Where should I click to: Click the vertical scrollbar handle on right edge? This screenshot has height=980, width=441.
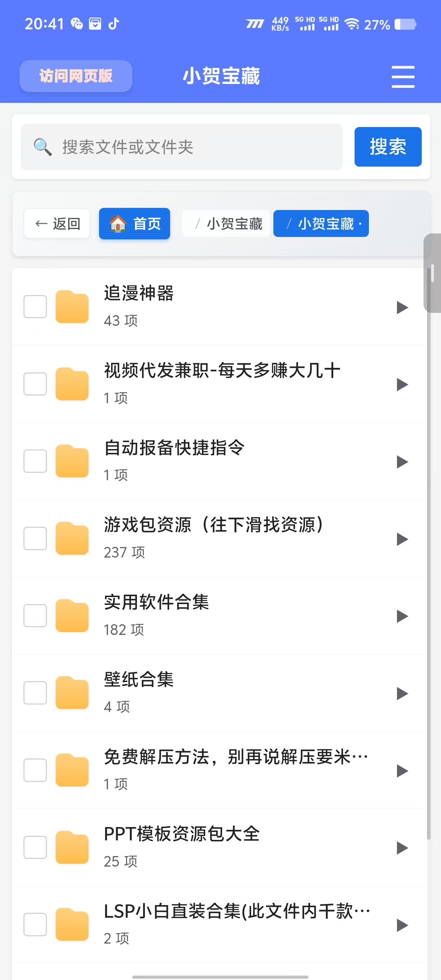coord(432,273)
